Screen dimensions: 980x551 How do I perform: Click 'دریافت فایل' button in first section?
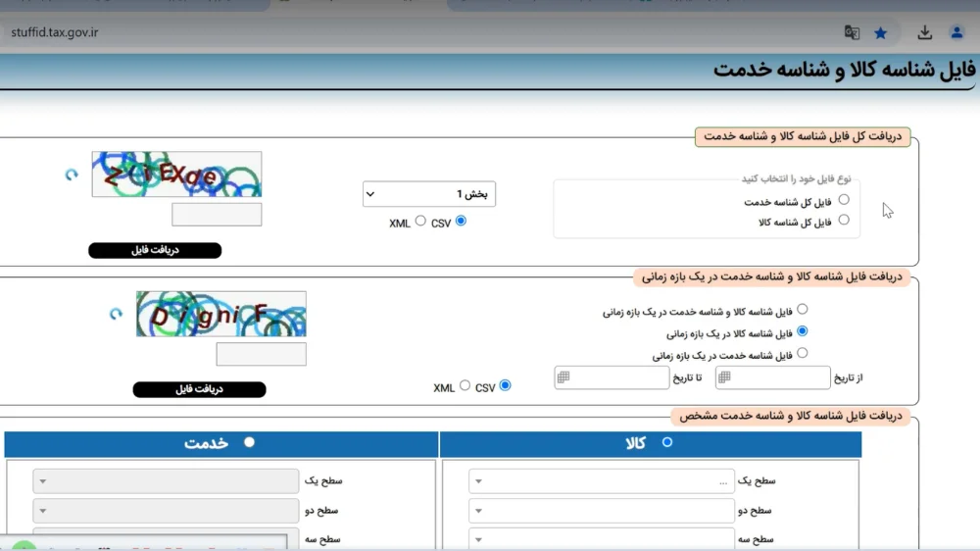(x=155, y=250)
